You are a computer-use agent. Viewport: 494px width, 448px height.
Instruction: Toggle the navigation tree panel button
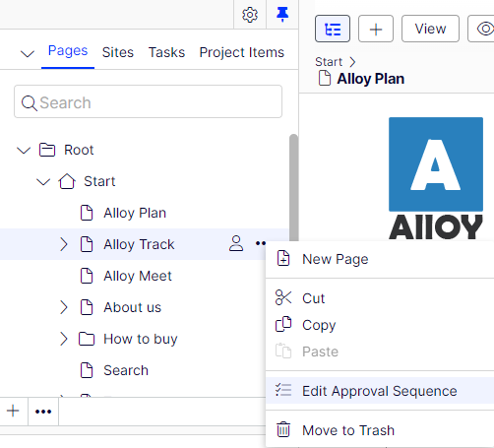333,29
